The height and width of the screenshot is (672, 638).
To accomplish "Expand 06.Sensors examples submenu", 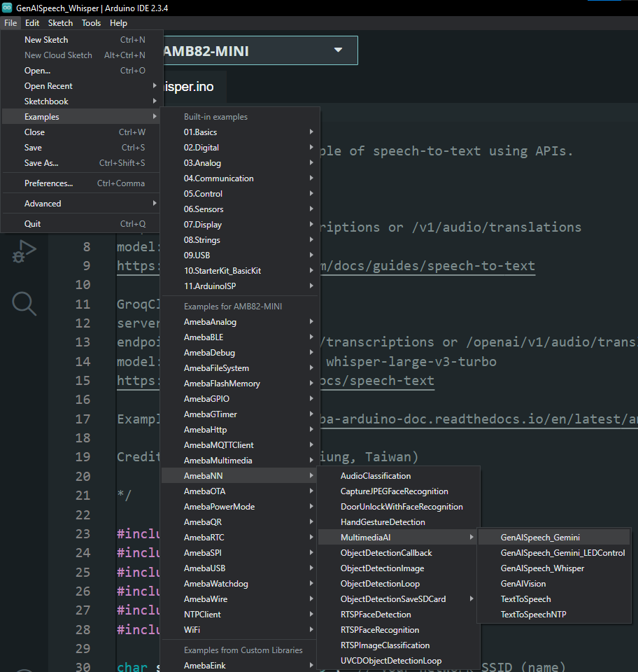I will [x=240, y=209].
